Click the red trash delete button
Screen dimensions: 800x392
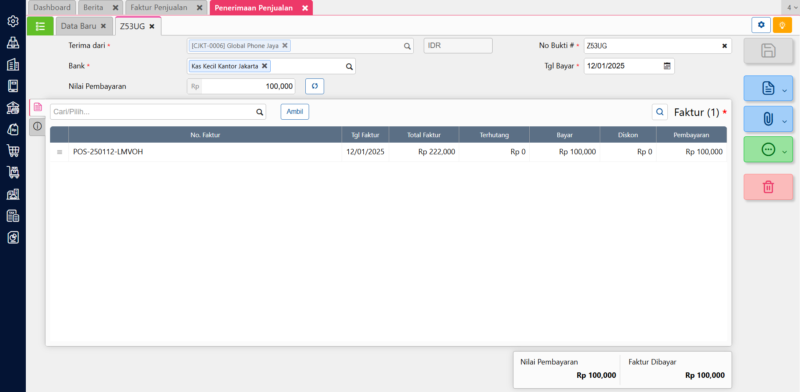(768, 187)
